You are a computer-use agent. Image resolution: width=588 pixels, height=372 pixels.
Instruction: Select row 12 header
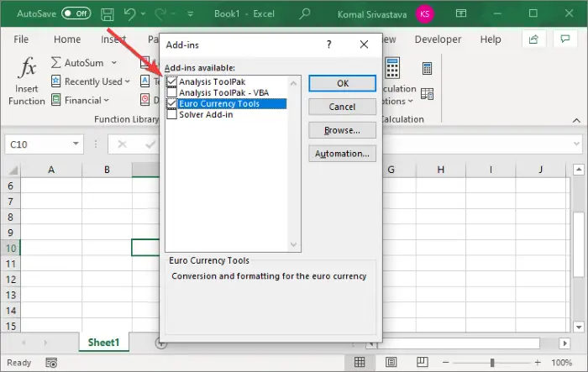[x=10, y=280]
